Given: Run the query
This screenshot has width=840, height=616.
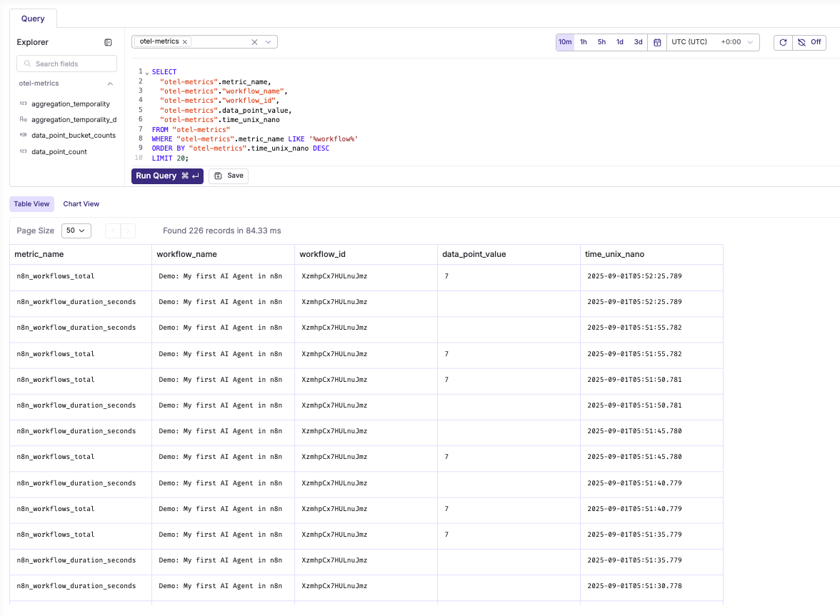Looking at the screenshot, I should [x=167, y=176].
